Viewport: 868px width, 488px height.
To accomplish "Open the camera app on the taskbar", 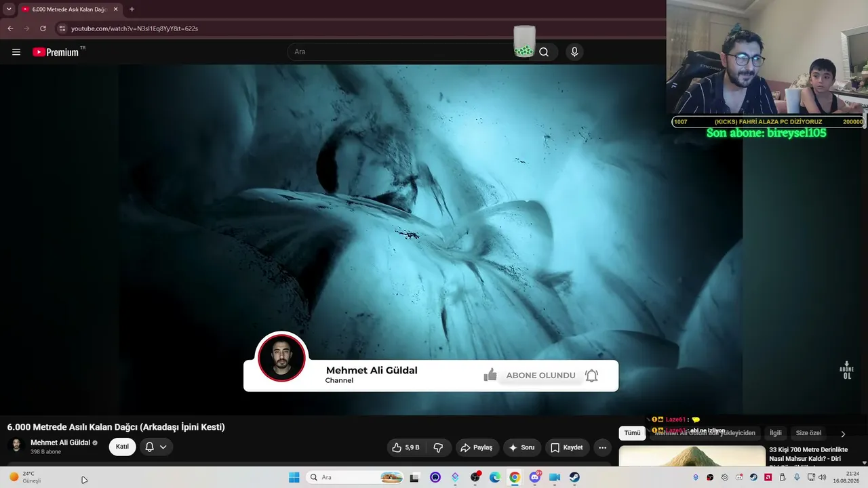I will (x=555, y=477).
